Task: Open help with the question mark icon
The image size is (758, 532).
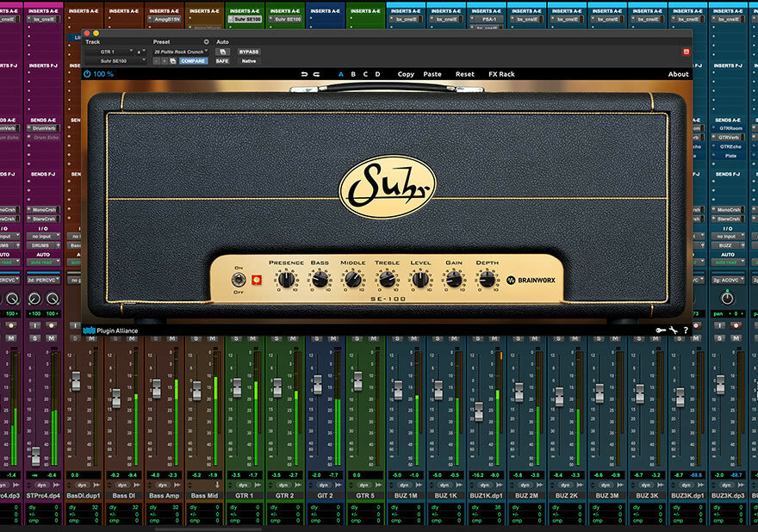Action: point(686,330)
